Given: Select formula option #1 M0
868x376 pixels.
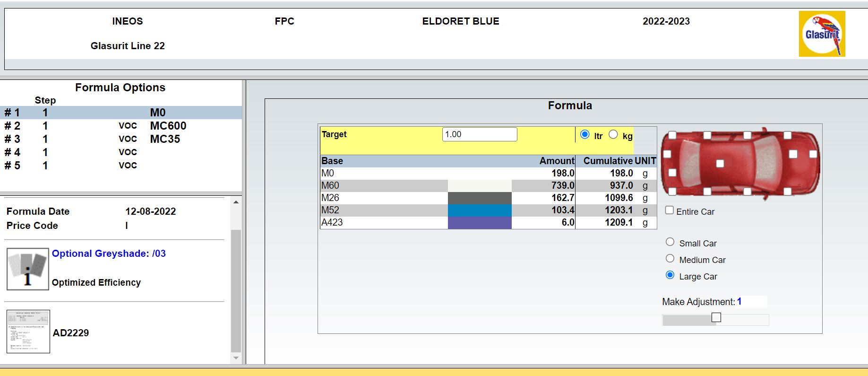Looking at the screenshot, I should [x=121, y=113].
